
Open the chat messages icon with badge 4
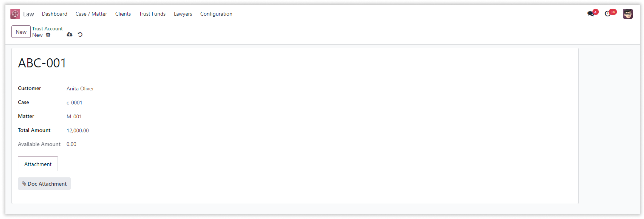591,13
